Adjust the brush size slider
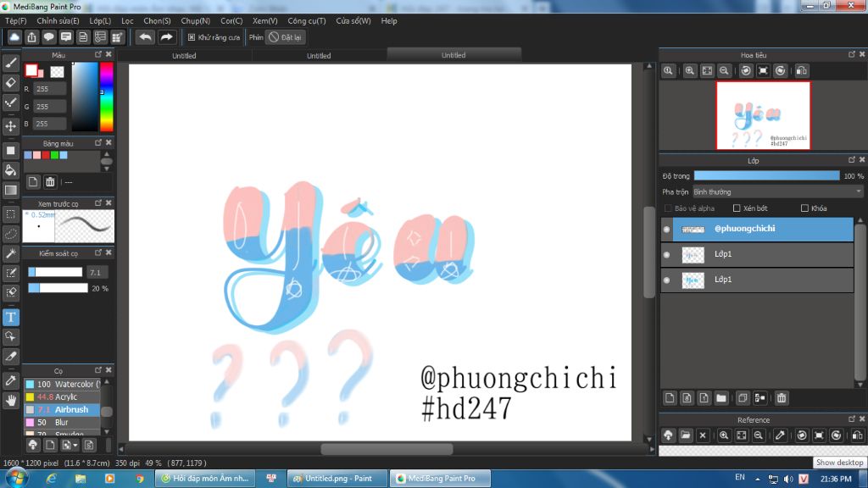 coord(55,272)
